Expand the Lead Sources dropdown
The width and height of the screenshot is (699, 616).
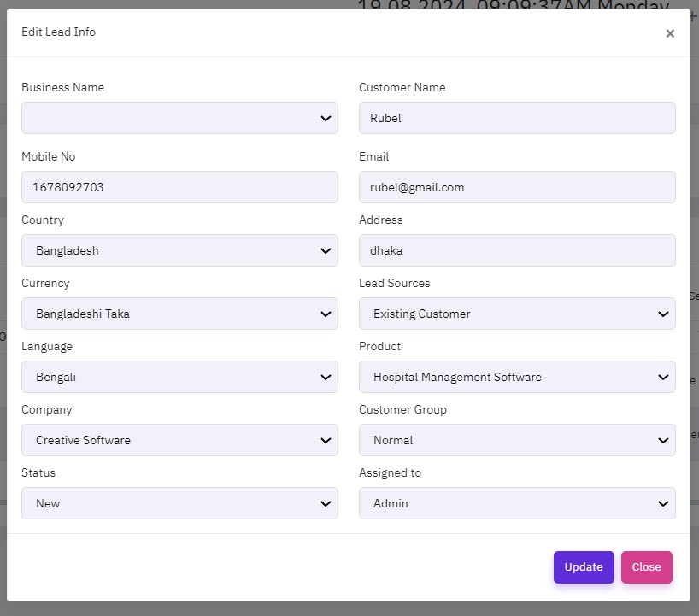click(x=517, y=314)
